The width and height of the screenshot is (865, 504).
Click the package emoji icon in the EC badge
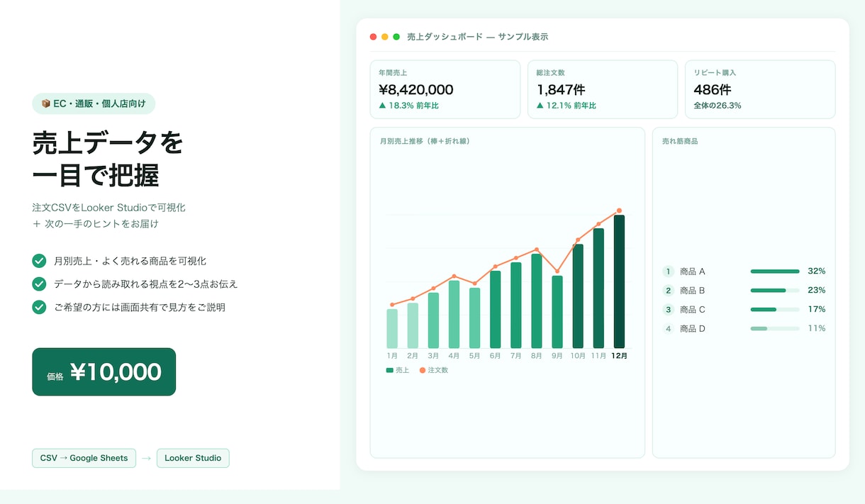[x=45, y=103]
